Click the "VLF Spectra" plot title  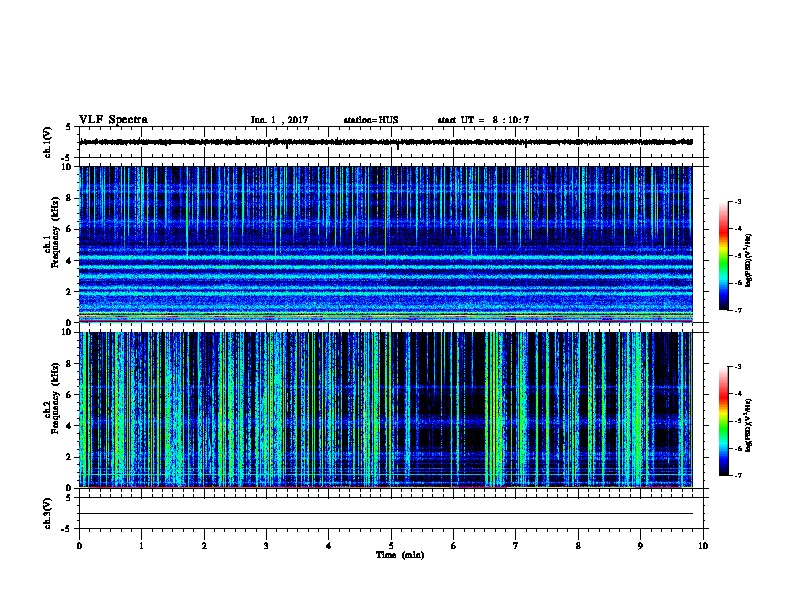(x=113, y=120)
